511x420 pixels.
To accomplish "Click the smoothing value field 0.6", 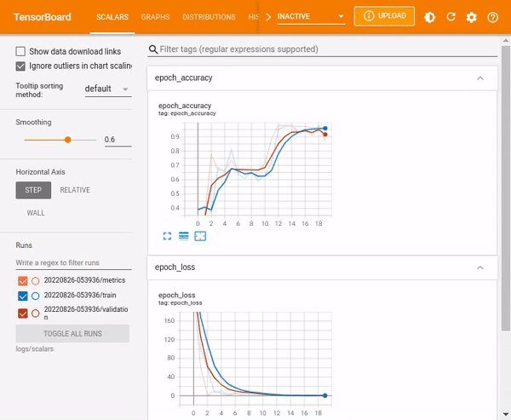I will coord(118,140).
